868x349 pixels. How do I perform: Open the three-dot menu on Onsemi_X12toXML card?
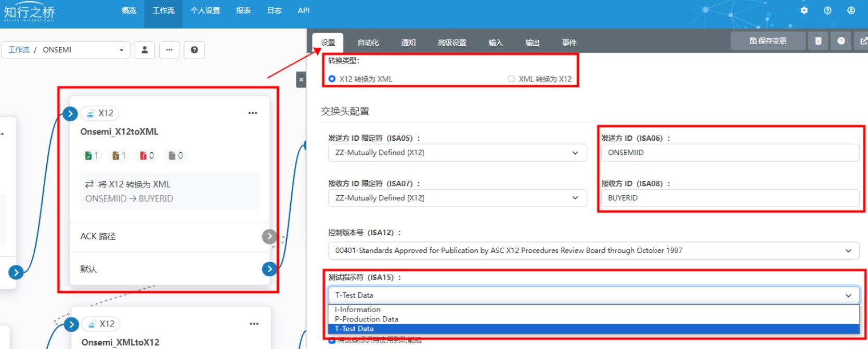pyautogui.click(x=253, y=113)
